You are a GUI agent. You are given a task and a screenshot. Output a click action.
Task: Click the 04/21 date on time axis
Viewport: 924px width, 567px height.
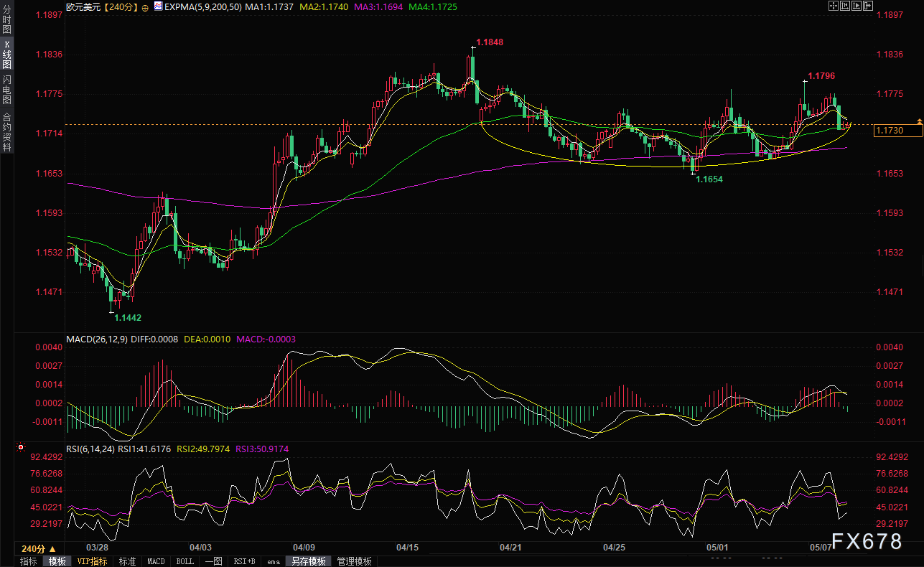510,548
